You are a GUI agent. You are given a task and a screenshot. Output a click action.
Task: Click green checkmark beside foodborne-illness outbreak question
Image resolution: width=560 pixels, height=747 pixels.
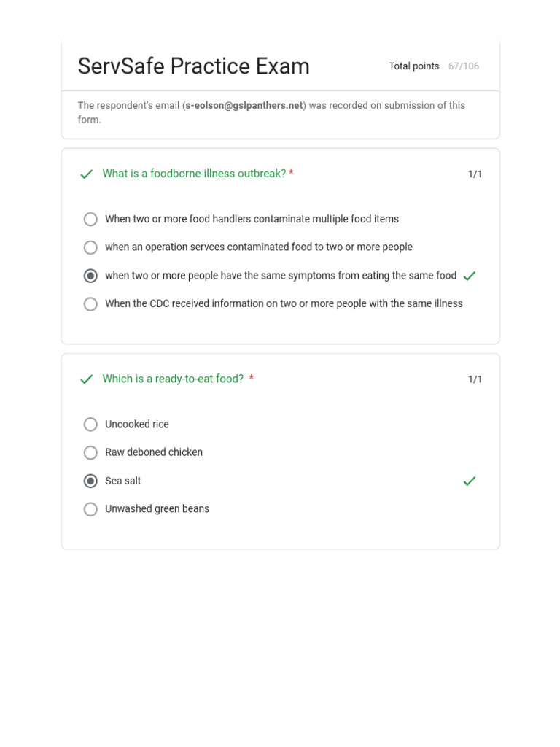point(87,174)
